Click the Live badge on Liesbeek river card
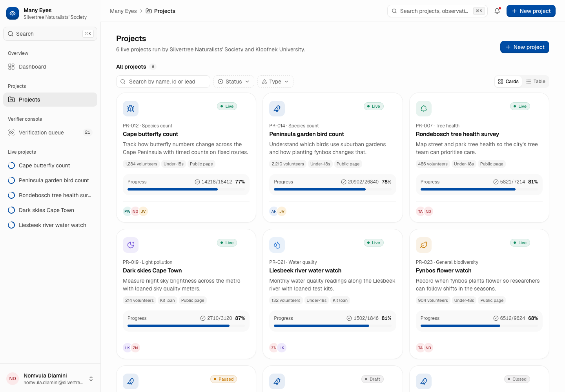 [374, 243]
